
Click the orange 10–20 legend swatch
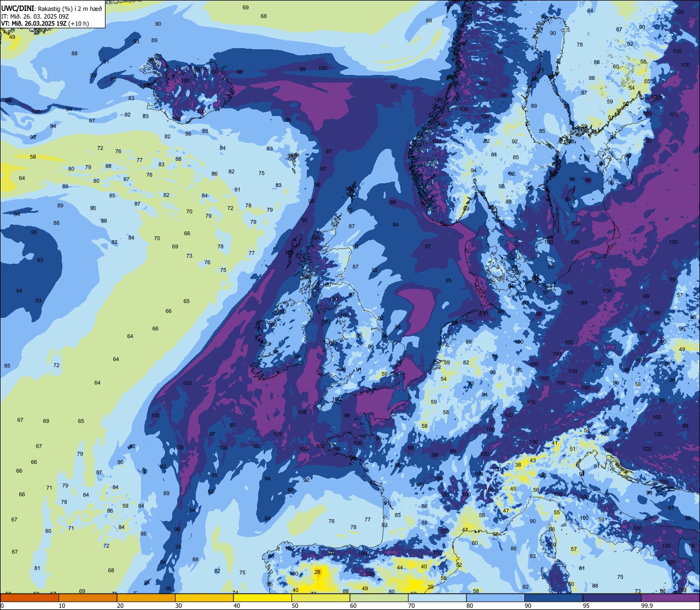pos(87,597)
